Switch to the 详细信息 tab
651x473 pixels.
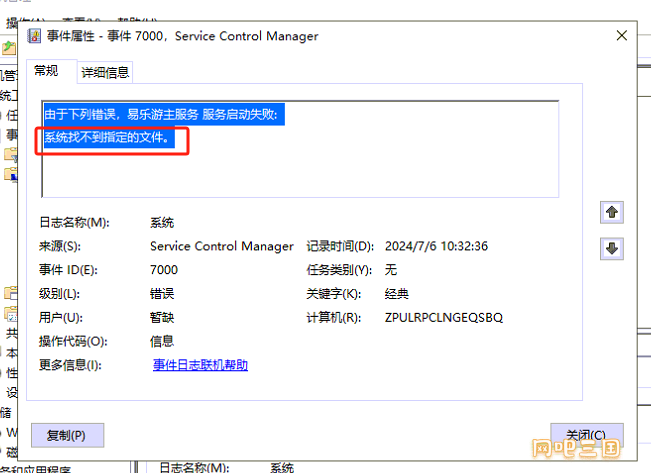tap(105, 73)
